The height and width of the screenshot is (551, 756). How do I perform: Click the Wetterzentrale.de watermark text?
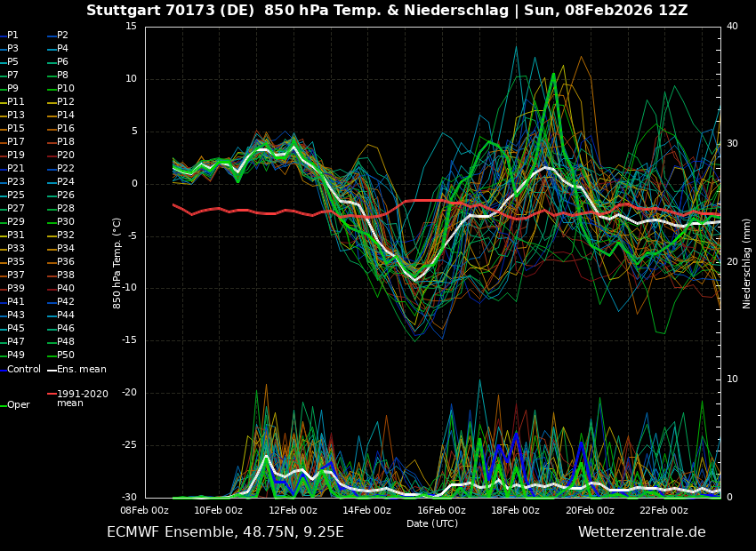click(641, 532)
